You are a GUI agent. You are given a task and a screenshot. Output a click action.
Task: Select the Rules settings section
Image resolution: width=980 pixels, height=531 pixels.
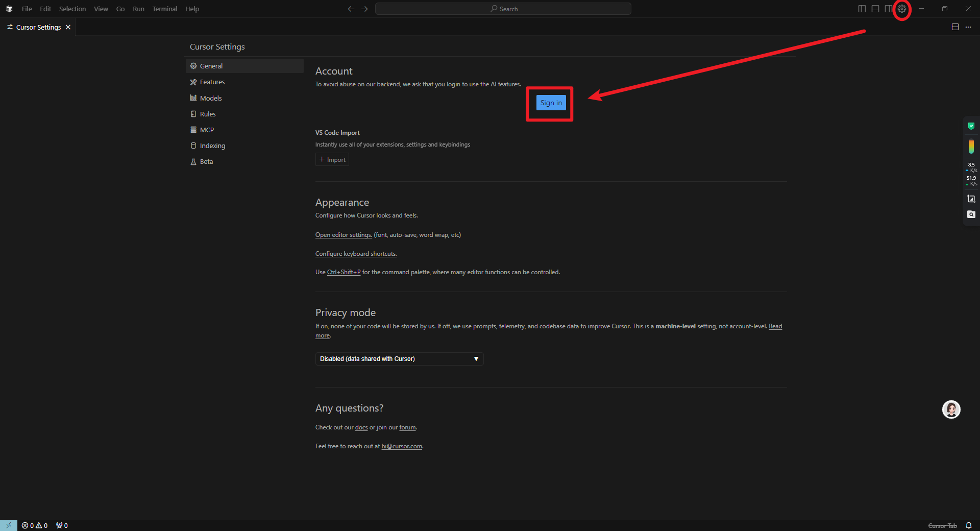pyautogui.click(x=244, y=114)
